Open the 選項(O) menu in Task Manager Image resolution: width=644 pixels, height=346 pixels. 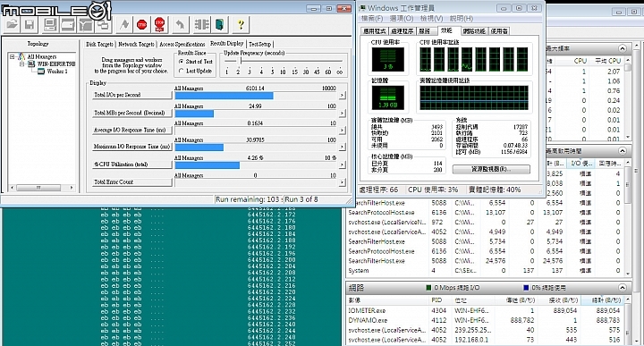click(x=402, y=19)
